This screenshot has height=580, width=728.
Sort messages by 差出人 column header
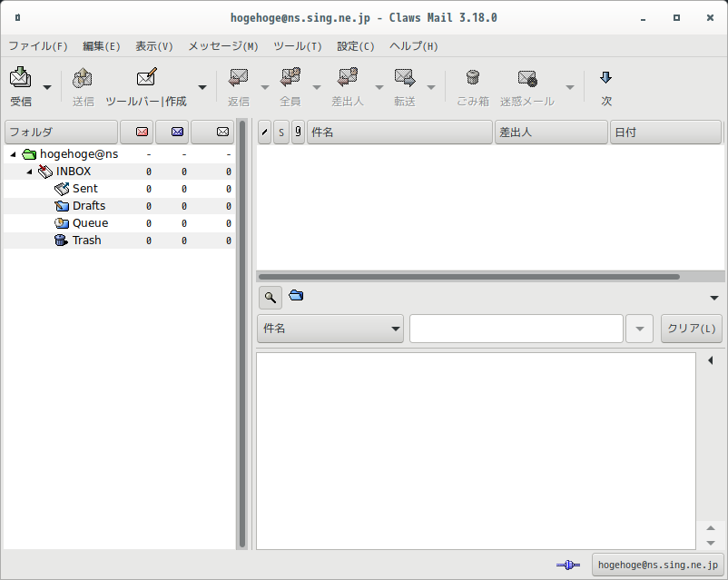point(551,133)
